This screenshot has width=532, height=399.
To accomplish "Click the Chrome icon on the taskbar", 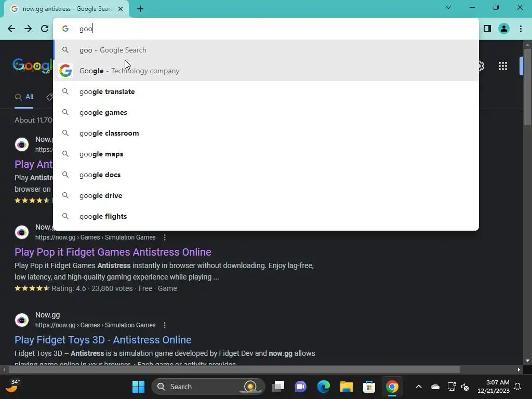I will (x=392, y=387).
